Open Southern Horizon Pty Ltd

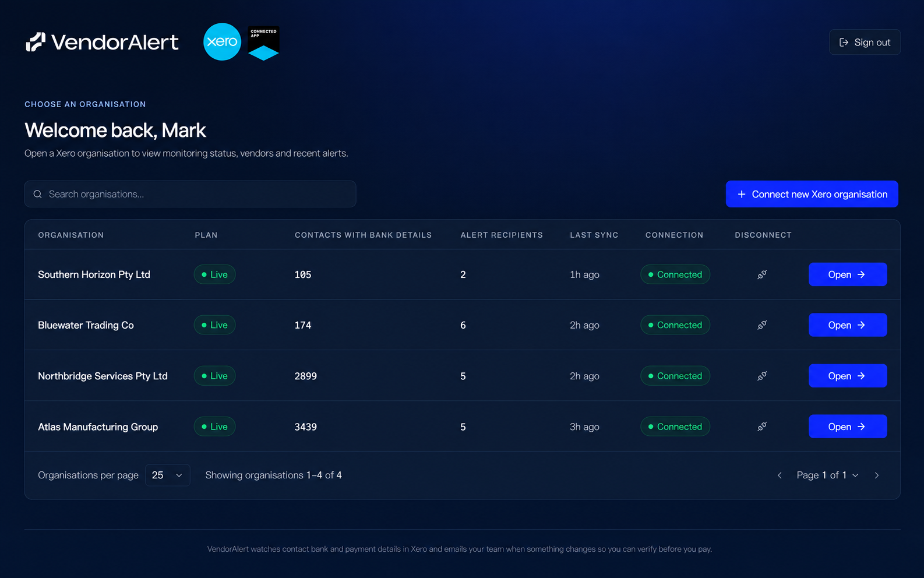[x=848, y=274]
